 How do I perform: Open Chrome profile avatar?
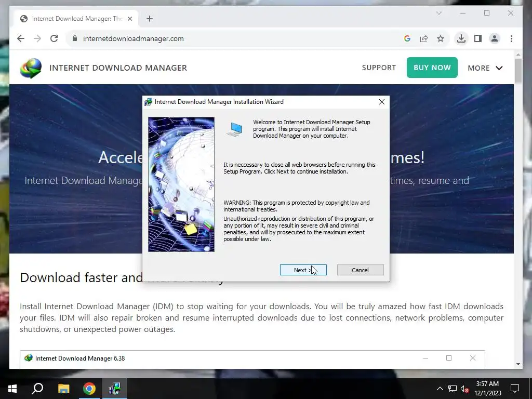[495, 38]
